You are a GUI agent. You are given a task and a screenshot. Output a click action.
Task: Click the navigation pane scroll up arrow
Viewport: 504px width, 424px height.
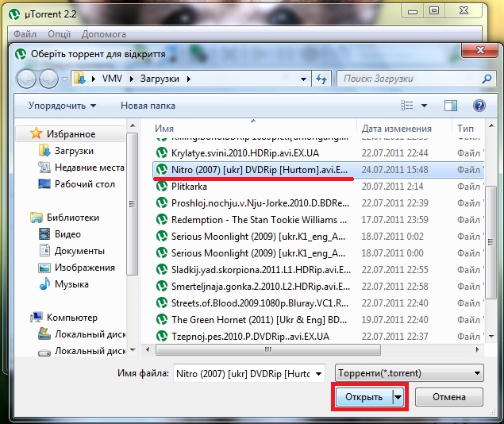pos(133,125)
